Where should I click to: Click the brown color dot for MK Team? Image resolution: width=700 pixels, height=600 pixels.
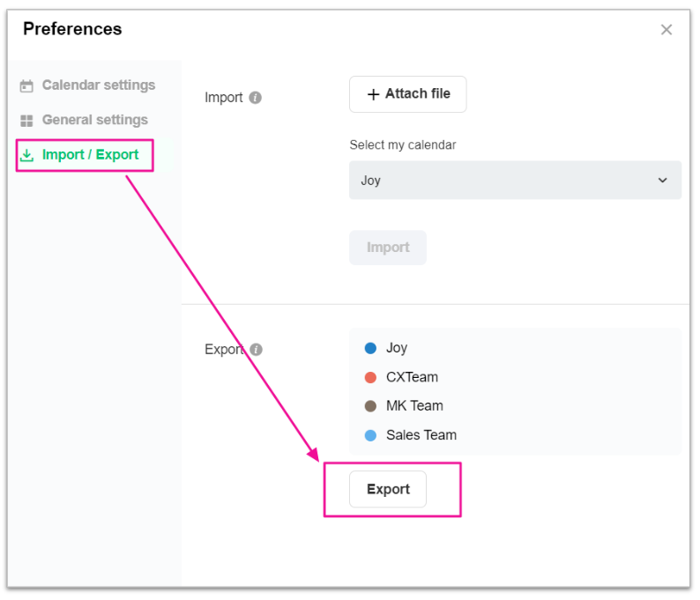click(370, 407)
